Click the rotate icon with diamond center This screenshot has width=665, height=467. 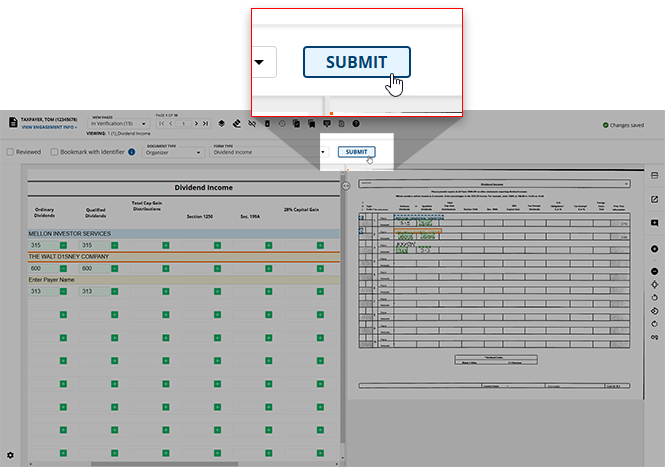click(x=654, y=311)
